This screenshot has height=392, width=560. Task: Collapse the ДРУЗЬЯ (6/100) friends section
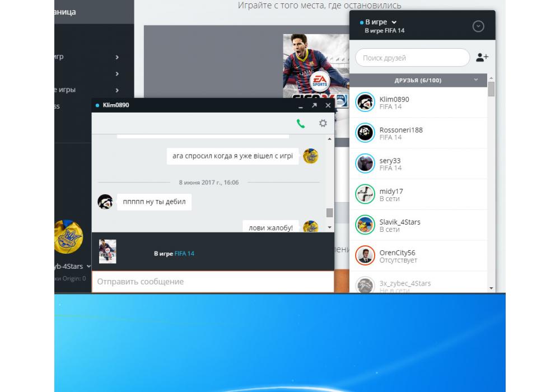tap(476, 80)
